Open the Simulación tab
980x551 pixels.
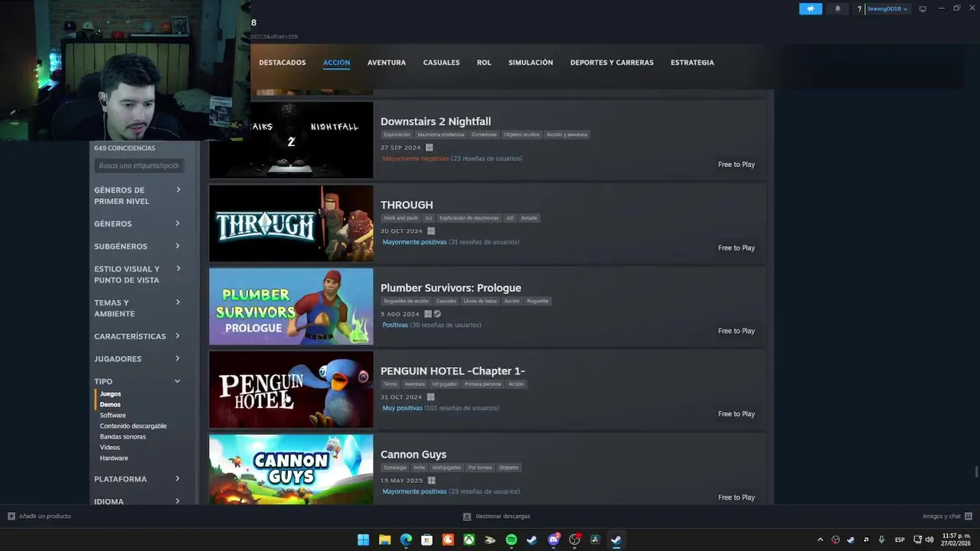(x=531, y=63)
